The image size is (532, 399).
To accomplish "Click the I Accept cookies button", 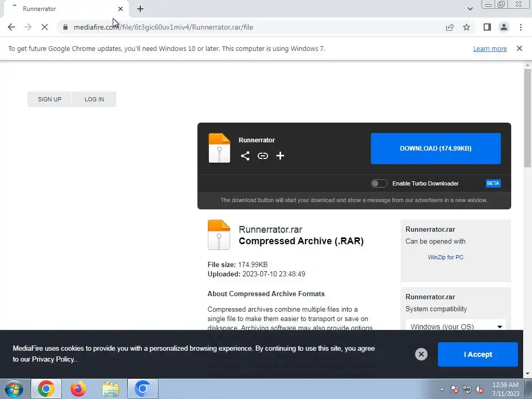I will pyautogui.click(x=478, y=354).
